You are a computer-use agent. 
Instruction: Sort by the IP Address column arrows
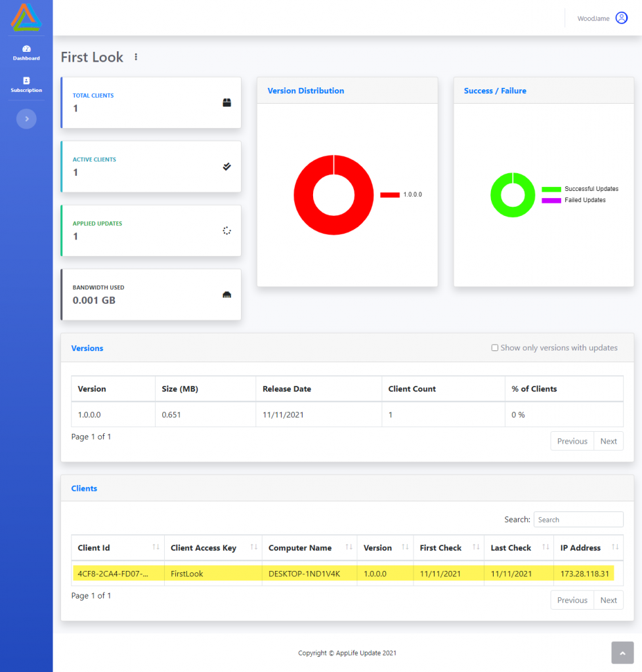click(616, 547)
